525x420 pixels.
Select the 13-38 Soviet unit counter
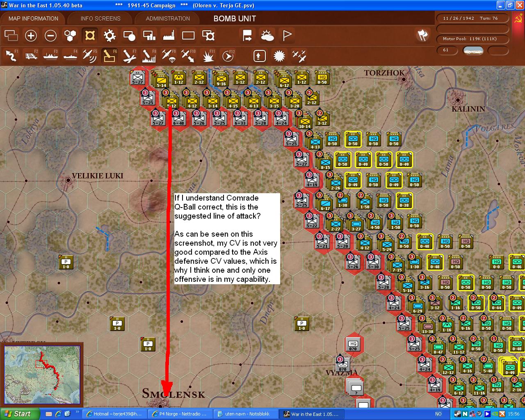point(427,326)
